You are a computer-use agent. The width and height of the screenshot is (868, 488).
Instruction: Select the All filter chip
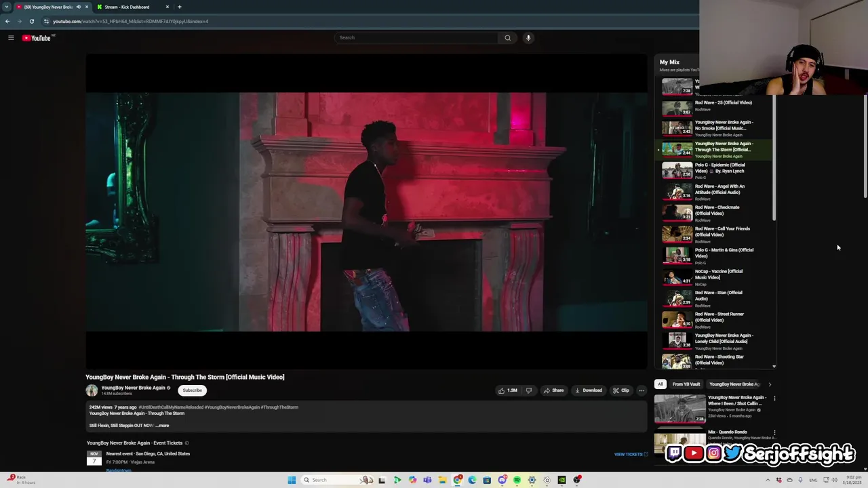point(660,384)
